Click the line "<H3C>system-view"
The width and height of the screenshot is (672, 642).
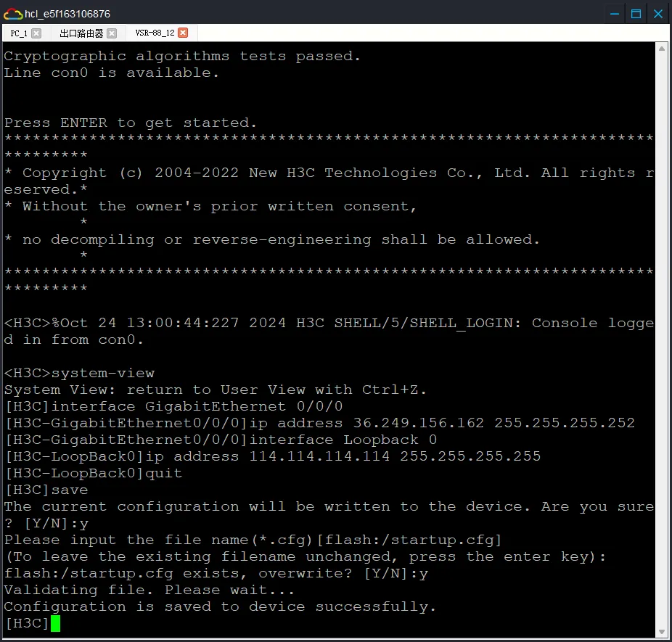pos(79,373)
